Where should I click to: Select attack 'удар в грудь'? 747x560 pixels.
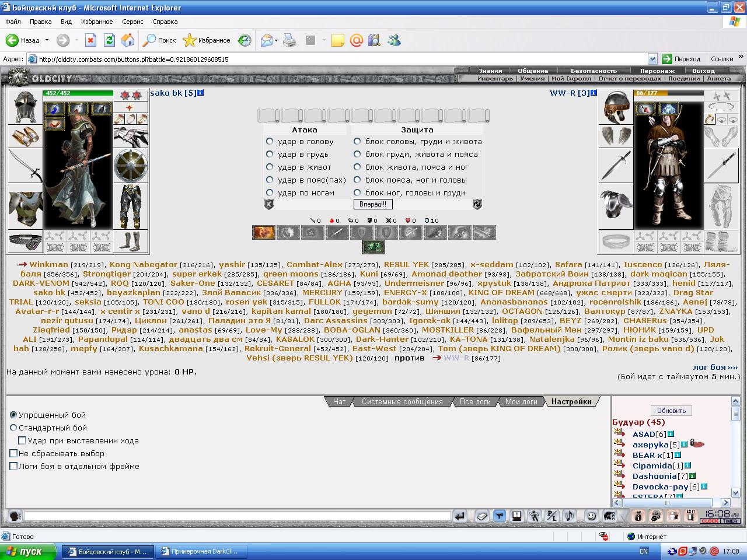coord(270,154)
